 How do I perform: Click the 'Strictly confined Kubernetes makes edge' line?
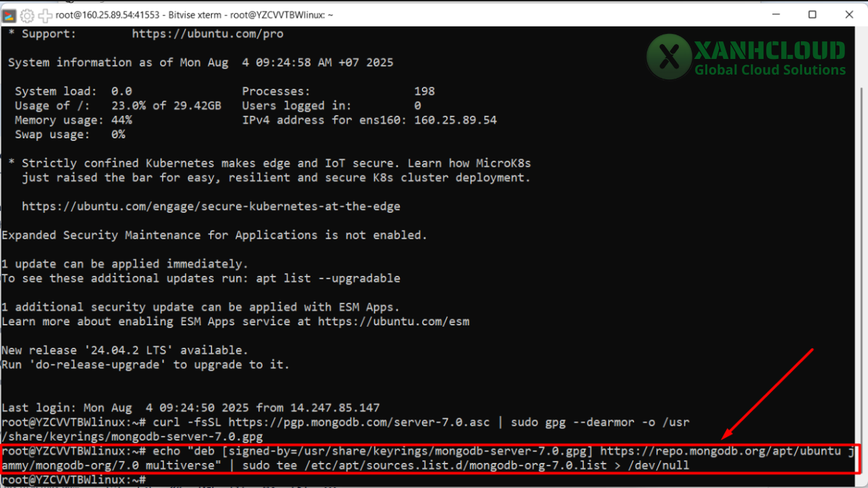(x=269, y=163)
